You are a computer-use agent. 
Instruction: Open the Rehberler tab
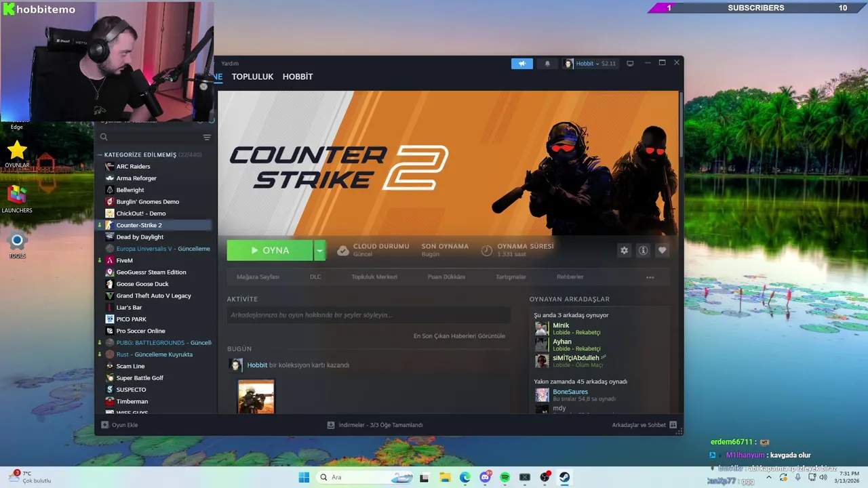[570, 277]
